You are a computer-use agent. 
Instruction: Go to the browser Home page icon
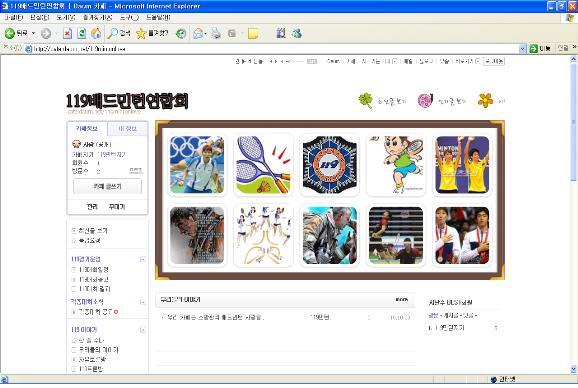pyautogui.click(x=96, y=34)
